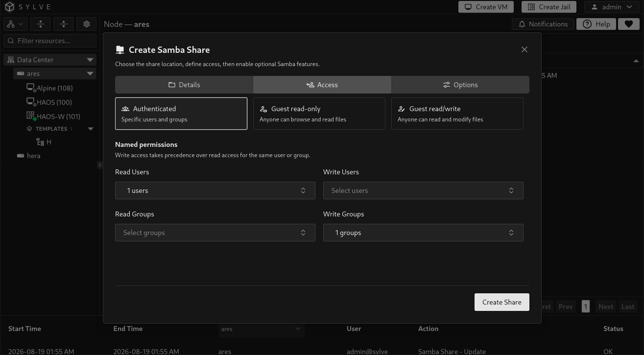This screenshot has width=644, height=355.
Task: Click the Create Jail button
Action: 549,7
